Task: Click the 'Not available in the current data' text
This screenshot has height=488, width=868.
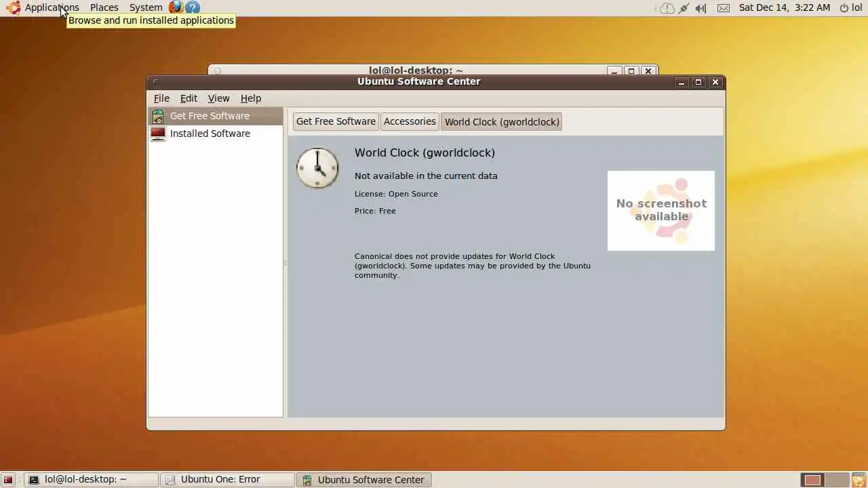Action: (x=426, y=176)
